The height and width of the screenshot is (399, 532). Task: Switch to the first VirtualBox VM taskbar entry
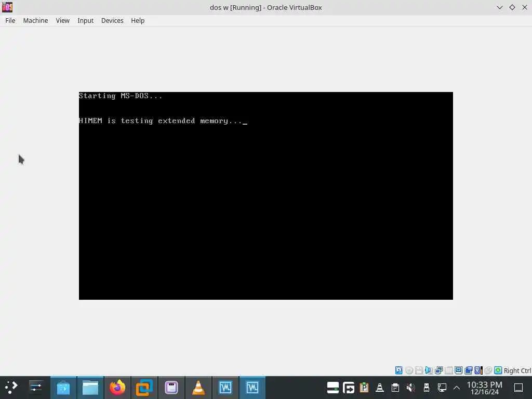(225, 388)
